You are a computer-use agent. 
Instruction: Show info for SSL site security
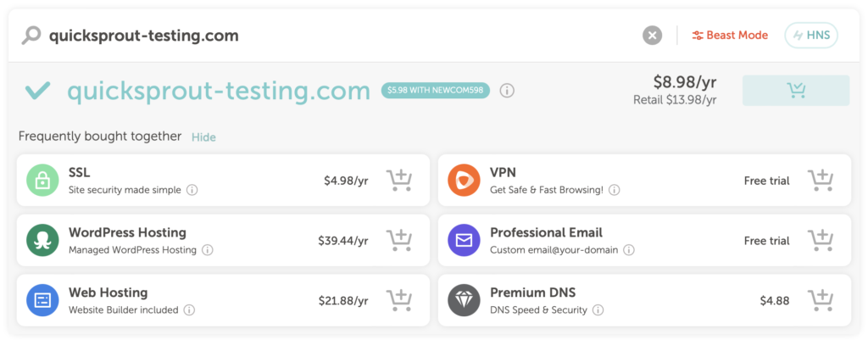192,190
